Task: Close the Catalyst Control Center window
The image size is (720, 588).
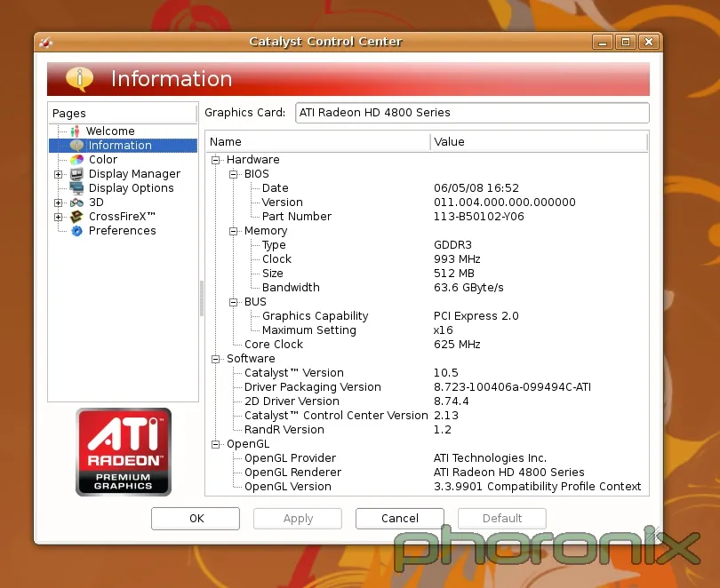Action: click(x=648, y=43)
